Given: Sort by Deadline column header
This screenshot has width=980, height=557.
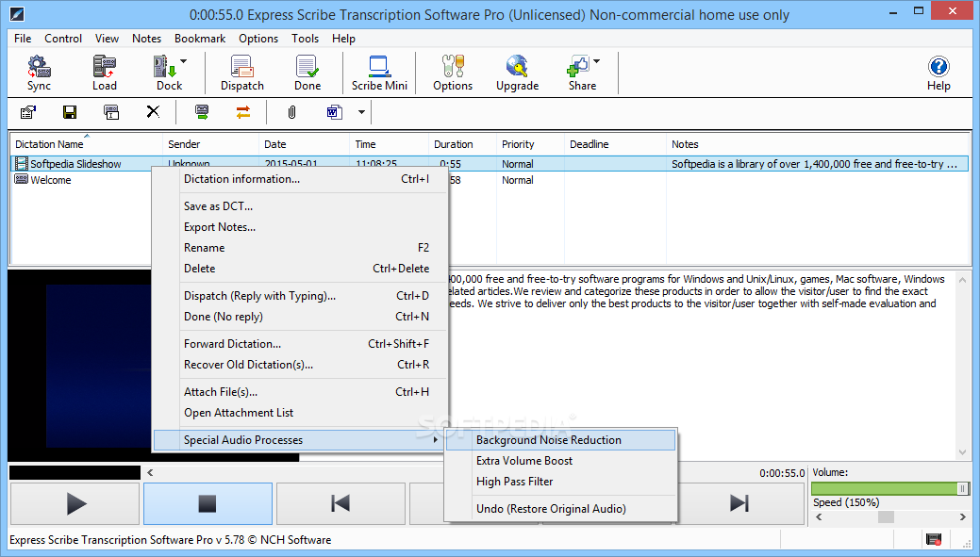Looking at the screenshot, I should coord(615,143).
